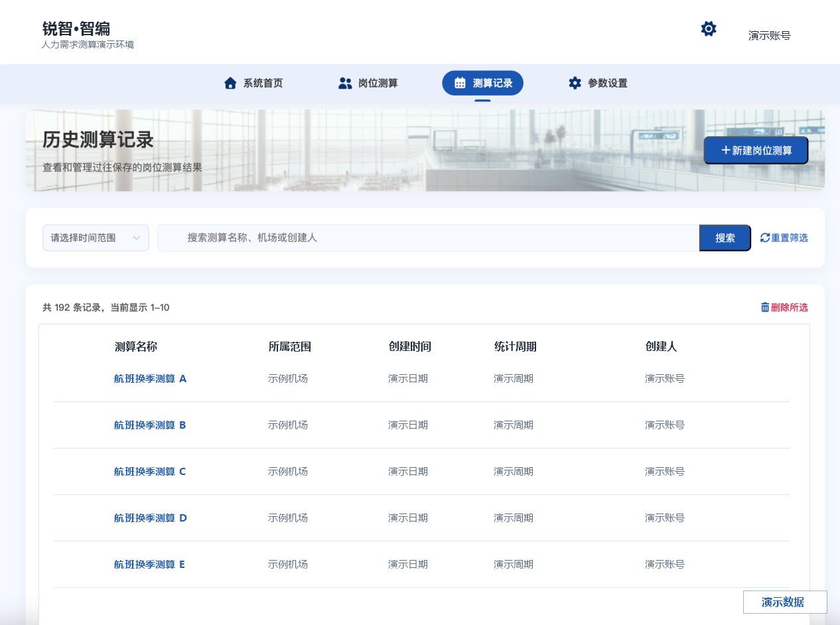Viewport: 840px width, 625px height.
Task: Click 示例机场 in 航班换季测算 E row
Action: (288, 564)
